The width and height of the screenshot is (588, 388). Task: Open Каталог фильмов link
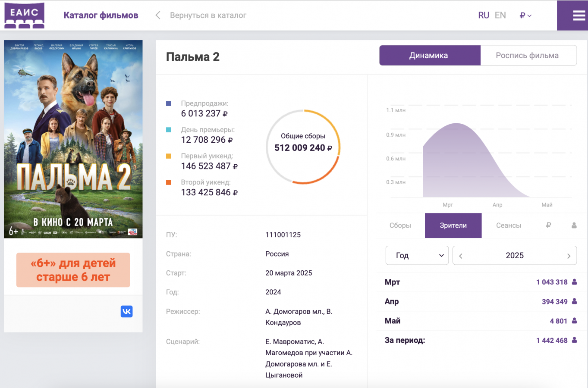(101, 16)
